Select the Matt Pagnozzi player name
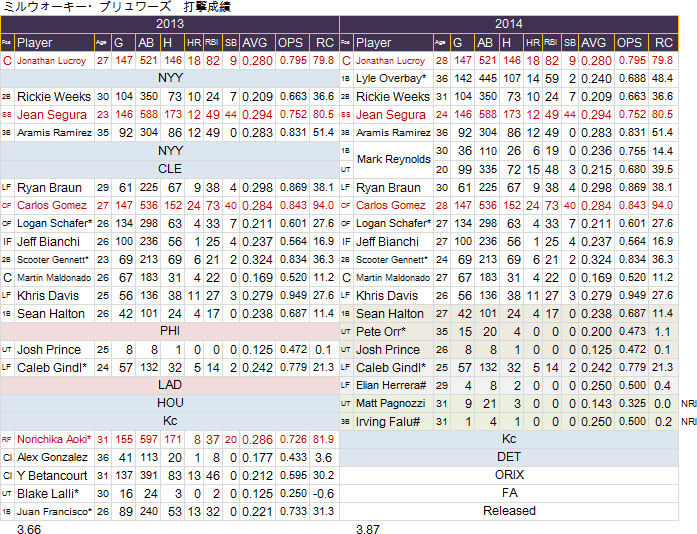Viewport: 697px width, 534px height. [391, 403]
